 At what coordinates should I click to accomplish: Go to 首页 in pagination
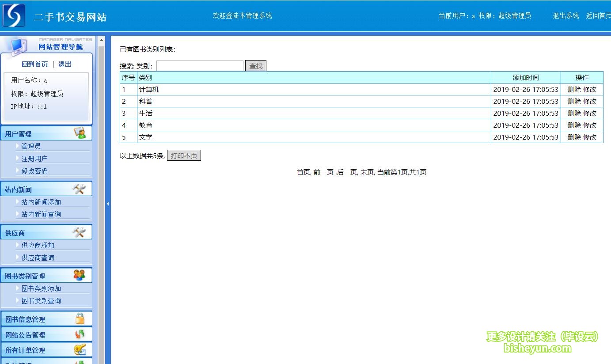pos(304,172)
